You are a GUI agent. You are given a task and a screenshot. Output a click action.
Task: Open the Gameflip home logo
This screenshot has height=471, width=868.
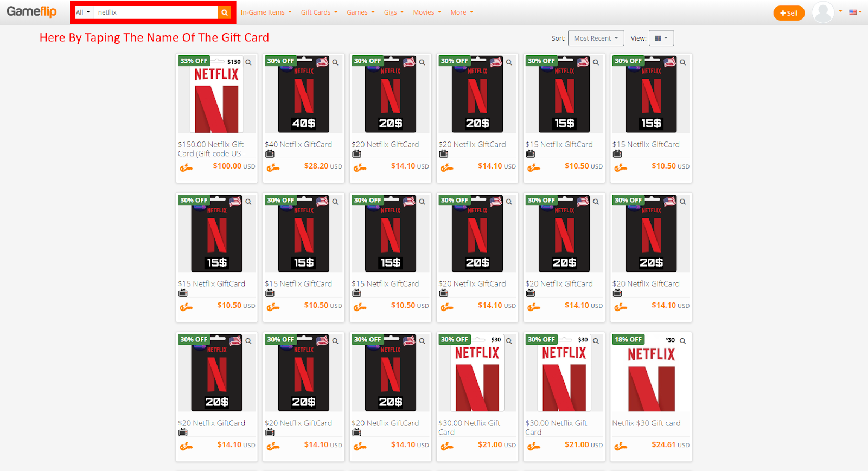[31, 11]
